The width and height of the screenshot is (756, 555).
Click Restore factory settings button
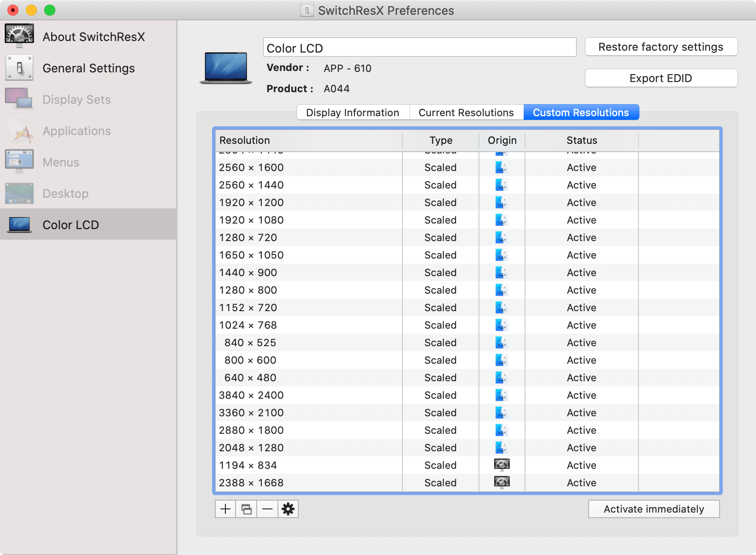coord(661,47)
